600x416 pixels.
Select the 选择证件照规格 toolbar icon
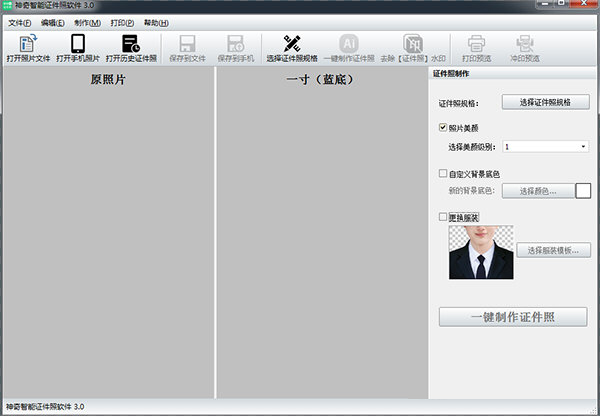291,43
